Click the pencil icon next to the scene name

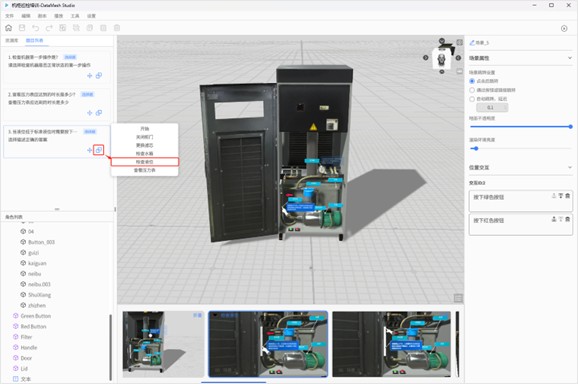click(471, 43)
